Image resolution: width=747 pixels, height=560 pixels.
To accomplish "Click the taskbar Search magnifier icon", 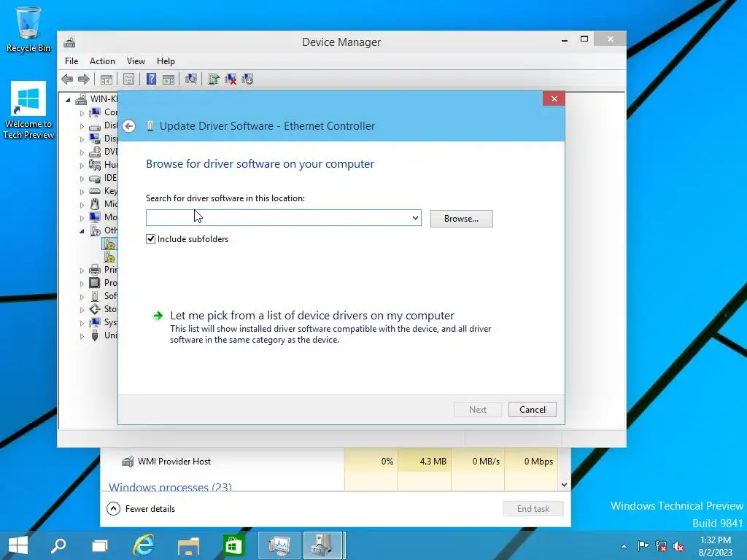I will coord(58,545).
